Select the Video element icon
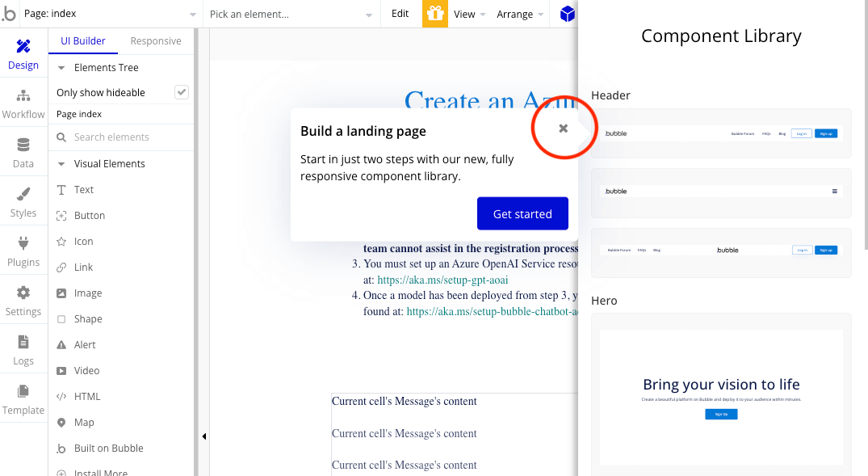 click(61, 370)
